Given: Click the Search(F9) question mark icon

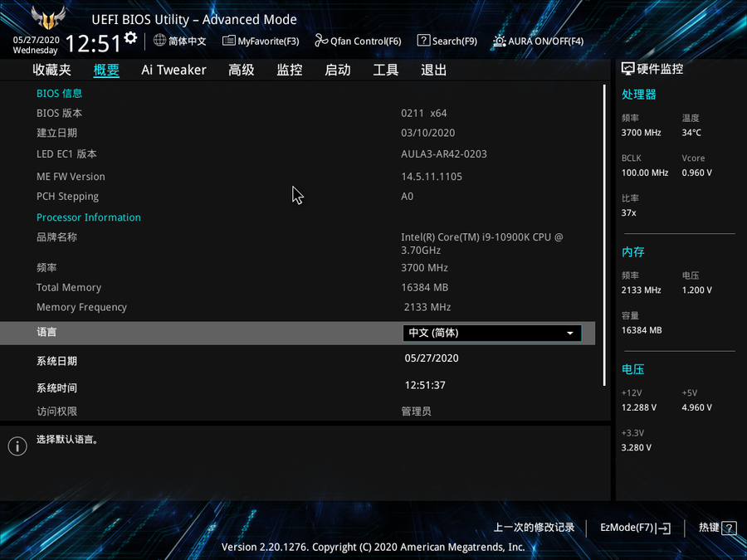Looking at the screenshot, I should point(423,41).
